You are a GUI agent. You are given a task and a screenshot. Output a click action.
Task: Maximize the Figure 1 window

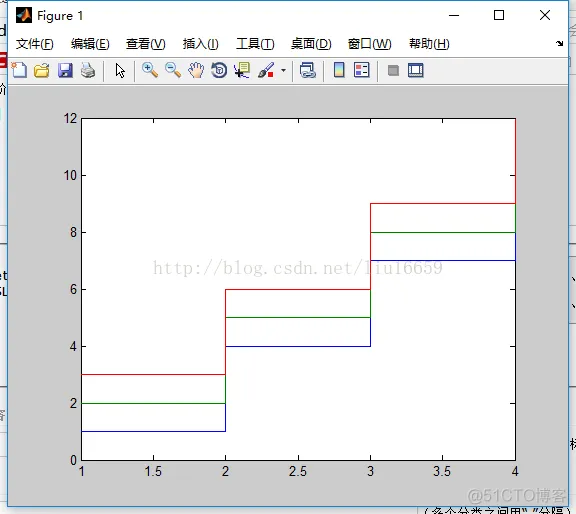coord(499,15)
